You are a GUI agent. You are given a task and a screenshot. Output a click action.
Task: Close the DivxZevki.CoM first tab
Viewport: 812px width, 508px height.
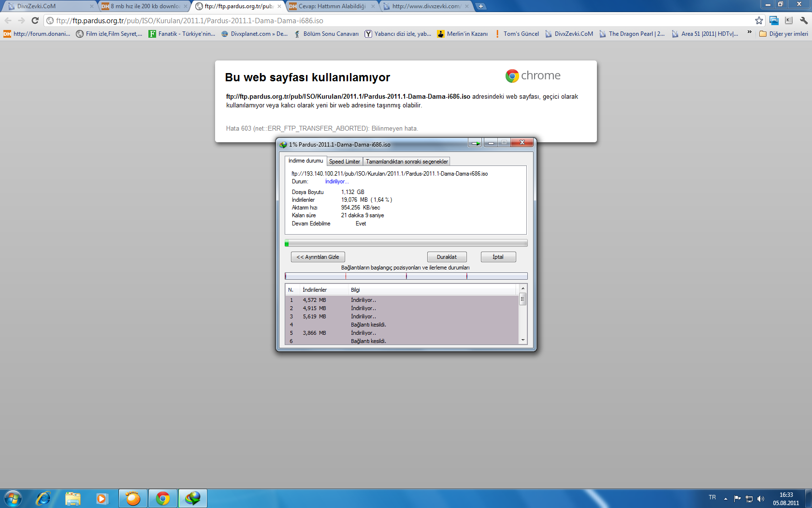pos(92,6)
